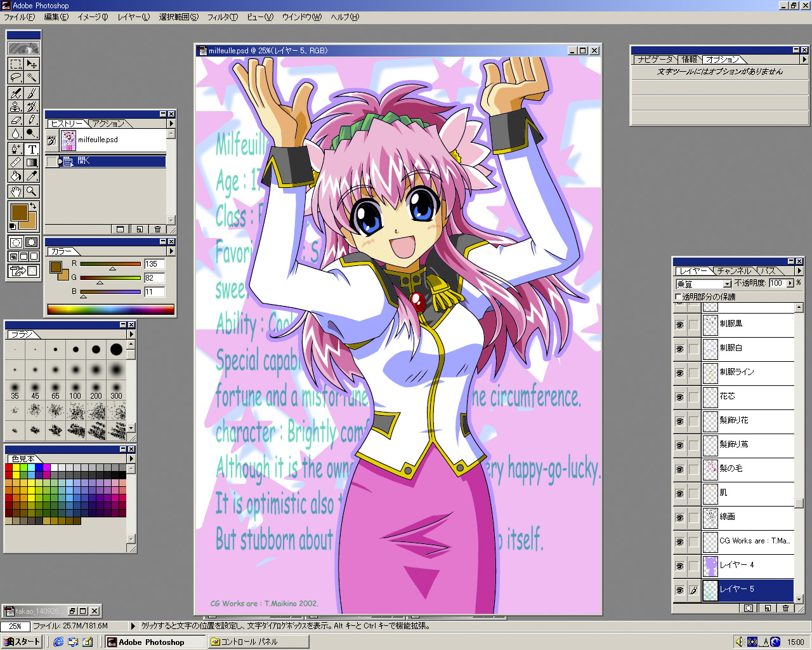
Task: Switch to コントロール パネル taskbar button
Action: pyautogui.click(x=258, y=642)
